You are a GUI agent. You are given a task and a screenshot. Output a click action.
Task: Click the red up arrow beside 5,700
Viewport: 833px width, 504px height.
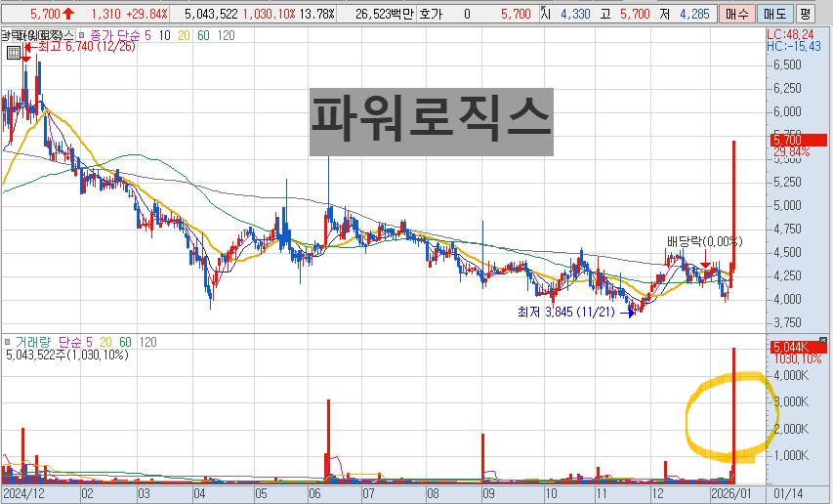pos(68,14)
